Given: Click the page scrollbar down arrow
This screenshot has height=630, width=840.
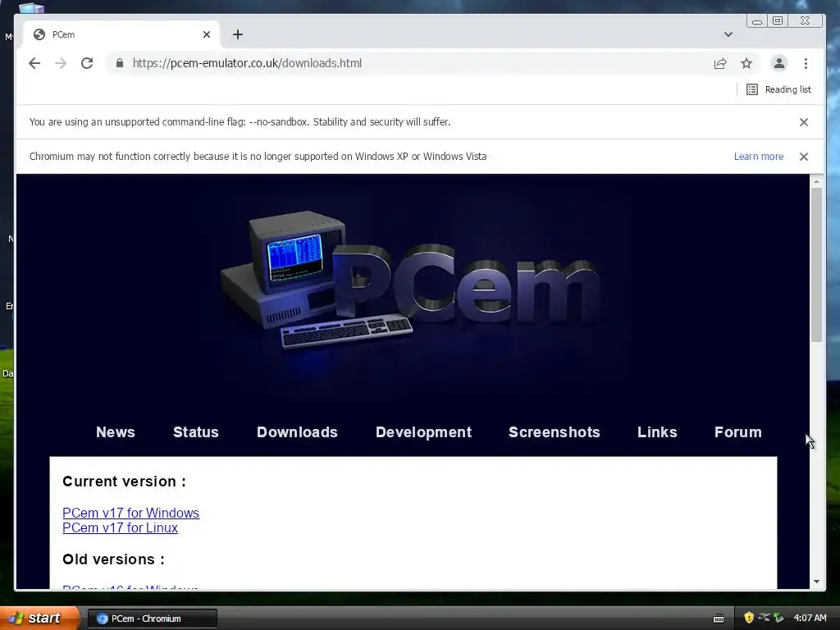Looking at the screenshot, I should pos(816,582).
